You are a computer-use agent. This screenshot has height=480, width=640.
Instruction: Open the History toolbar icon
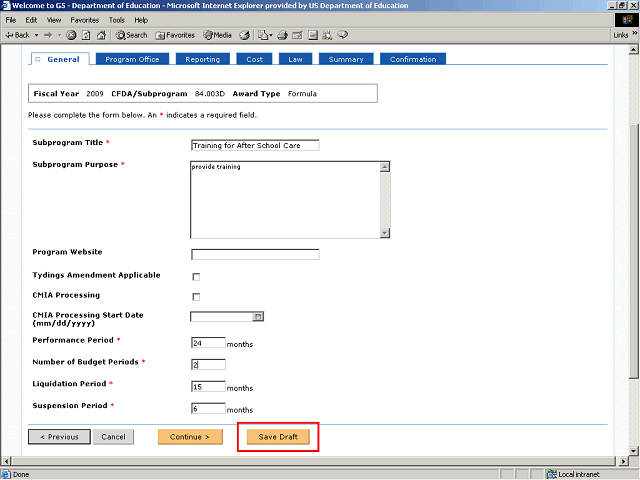(x=244, y=36)
